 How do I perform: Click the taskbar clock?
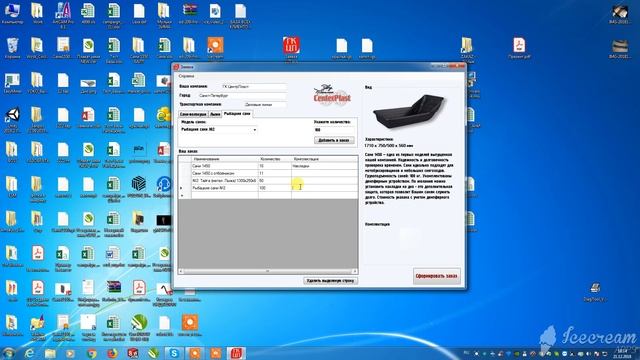[622, 353]
